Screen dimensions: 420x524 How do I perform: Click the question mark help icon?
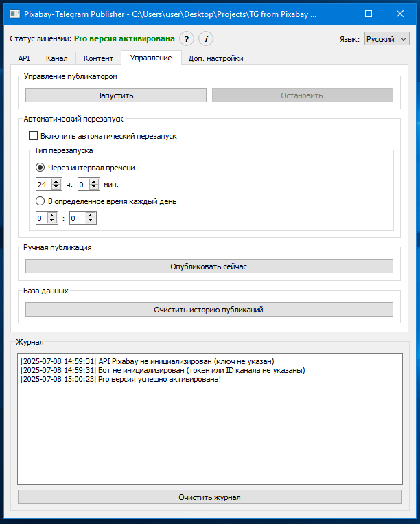[x=187, y=39]
